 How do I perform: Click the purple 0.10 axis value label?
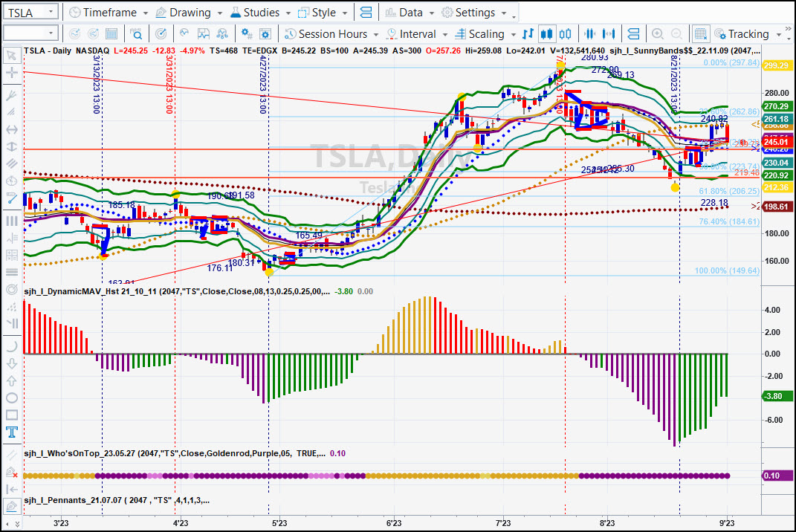(777, 476)
